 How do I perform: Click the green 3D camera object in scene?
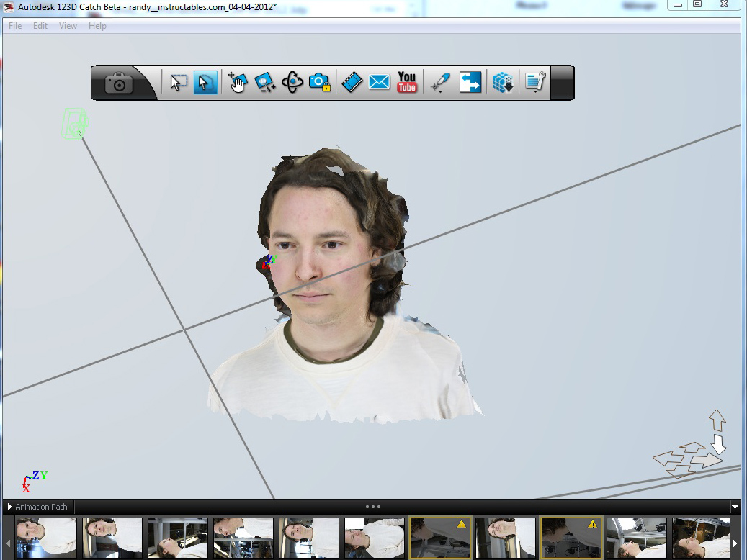pos(75,124)
